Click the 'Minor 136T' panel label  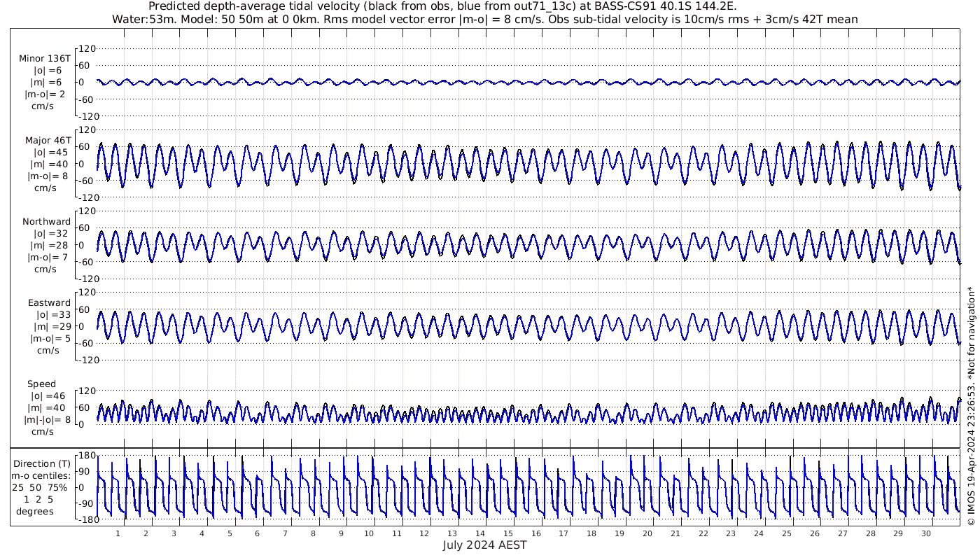45,59
